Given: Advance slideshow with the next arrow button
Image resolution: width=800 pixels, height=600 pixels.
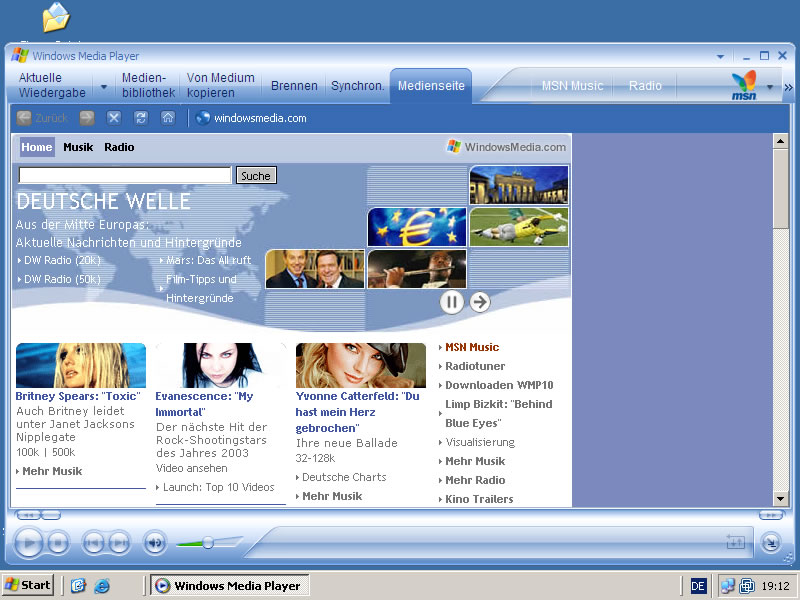Looking at the screenshot, I should [480, 301].
